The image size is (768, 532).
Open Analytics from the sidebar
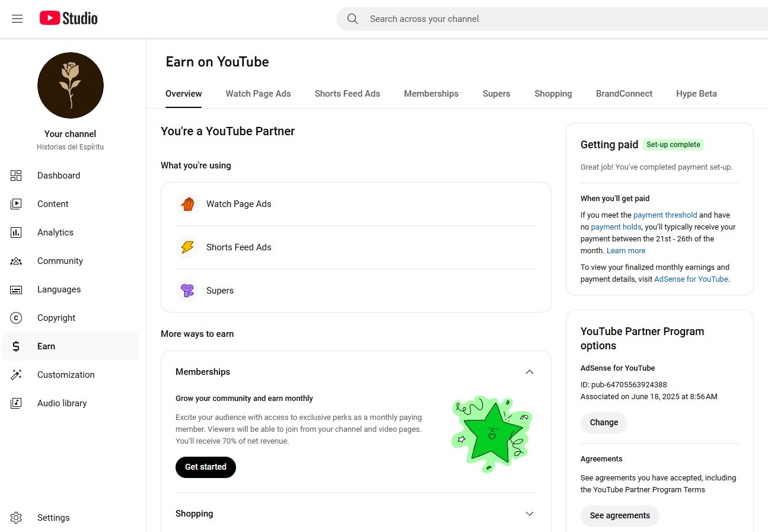click(x=70, y=232)
